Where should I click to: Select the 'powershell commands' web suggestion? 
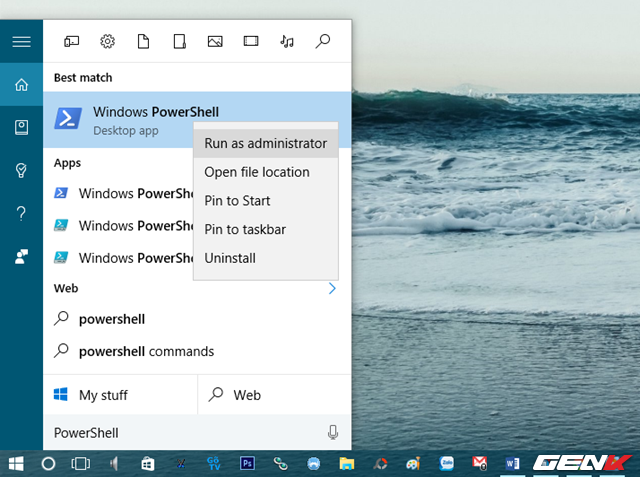(x=147, y=351)
